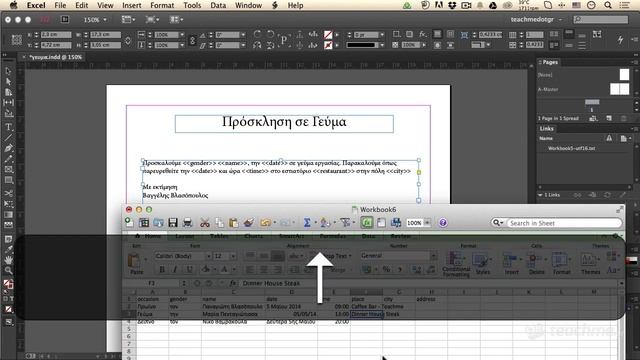Viewport: 640px width, 360px height.
Task: Click InDesign stroke color swatch in control bar
Action: (328, 45)
